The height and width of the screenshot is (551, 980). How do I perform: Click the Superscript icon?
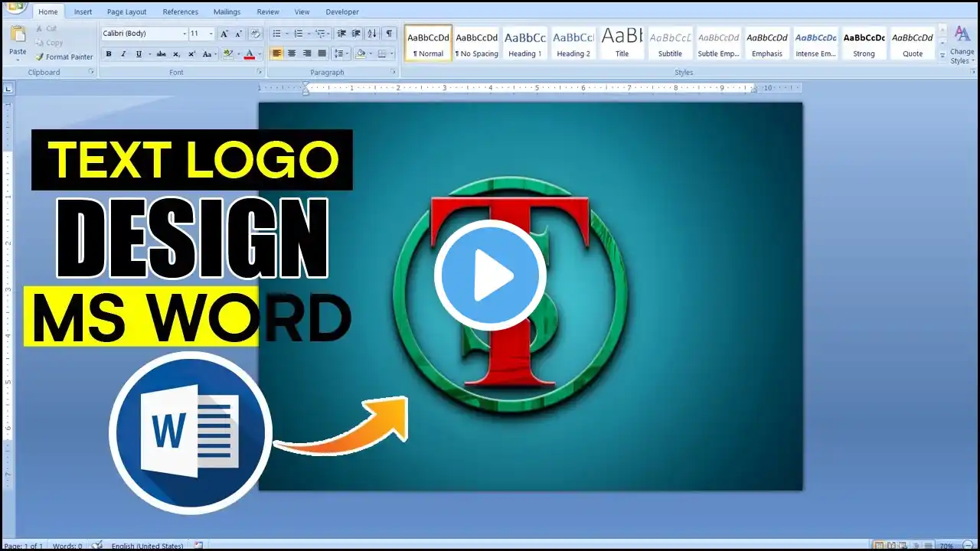coord(191,54)
